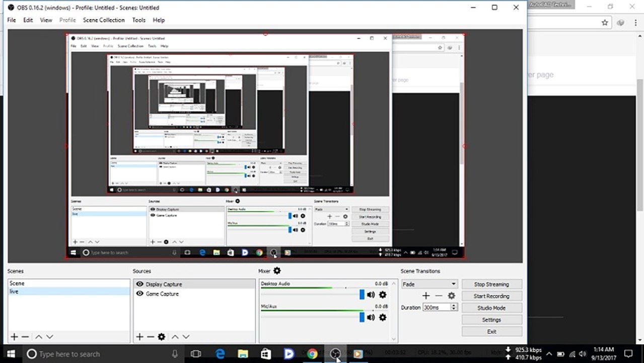Select the live scene in Scenes list
Viewport: 644px width, 363px height.
(69, 291)
